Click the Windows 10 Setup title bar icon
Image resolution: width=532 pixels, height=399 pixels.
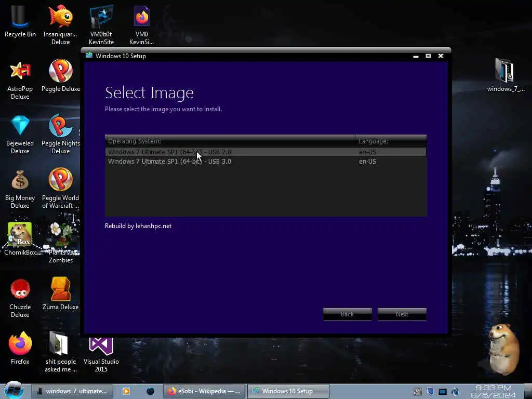coord(89,55)
